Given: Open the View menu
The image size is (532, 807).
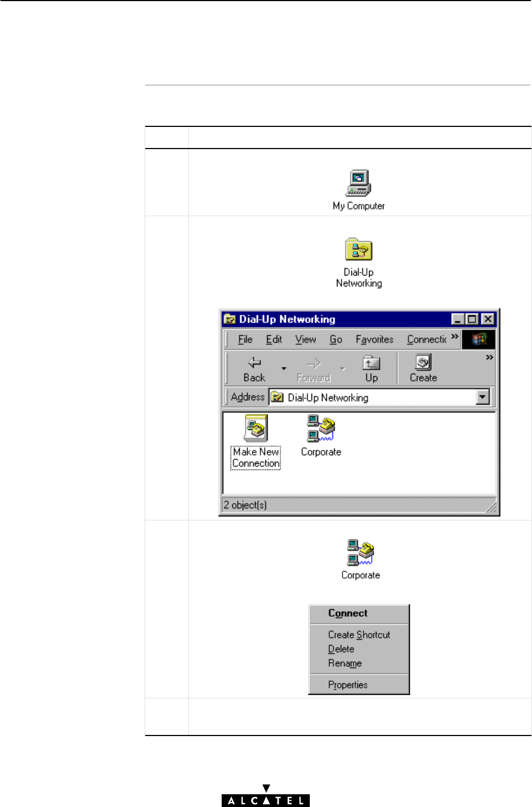Looking at the screenshot, I should [x=305, y=339].
